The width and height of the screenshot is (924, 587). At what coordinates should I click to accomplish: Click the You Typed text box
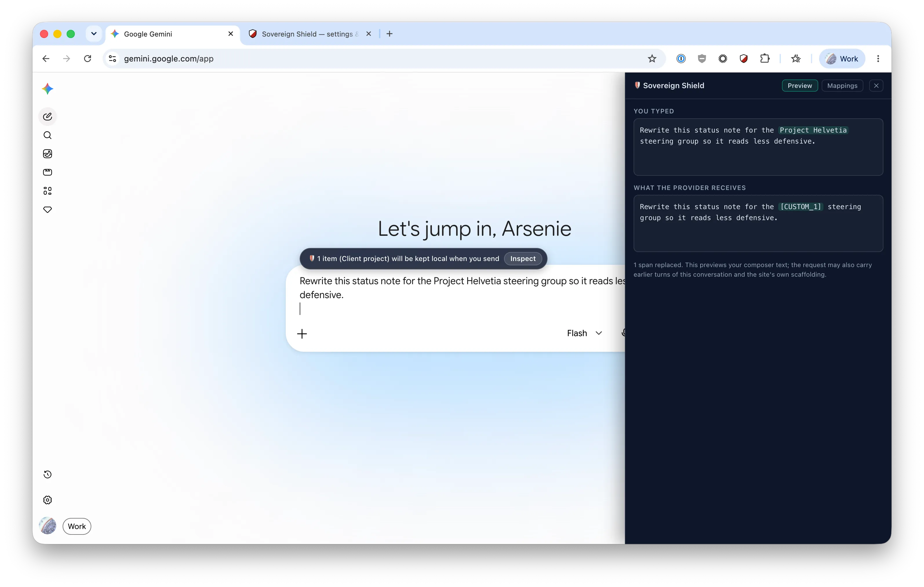click(758, 147)
